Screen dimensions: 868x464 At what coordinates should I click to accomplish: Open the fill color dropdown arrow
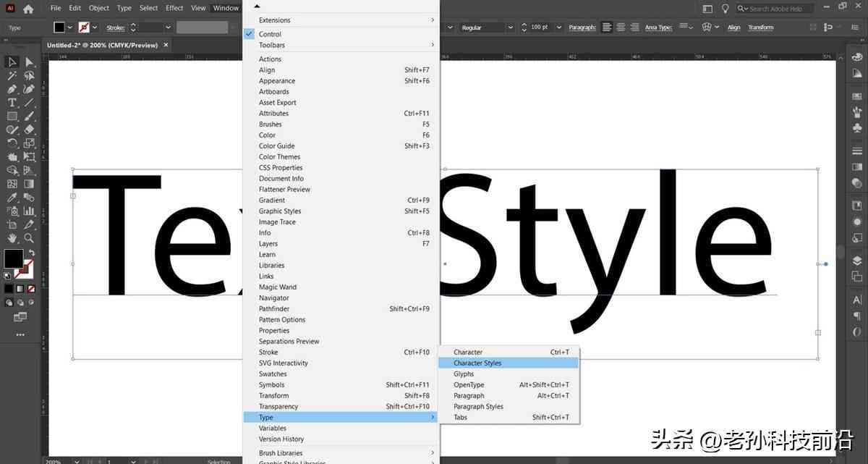70,28
